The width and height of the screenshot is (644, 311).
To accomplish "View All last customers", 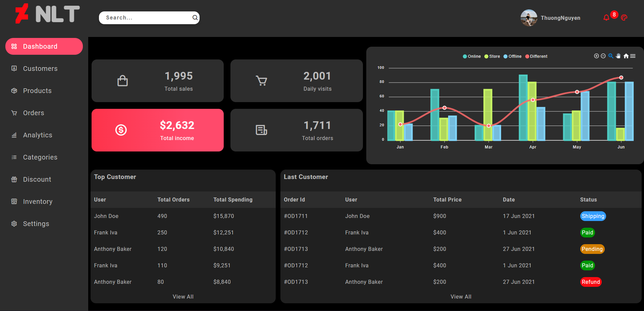I will coord(461,297).
